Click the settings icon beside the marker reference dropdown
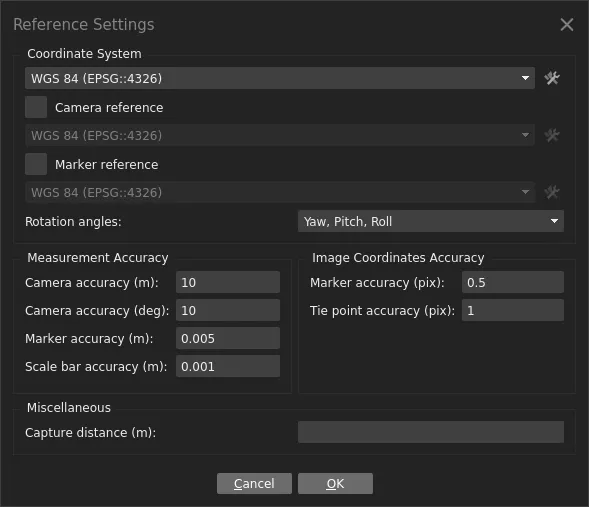Screen dimensions: 589x507 tap(552, 192)
